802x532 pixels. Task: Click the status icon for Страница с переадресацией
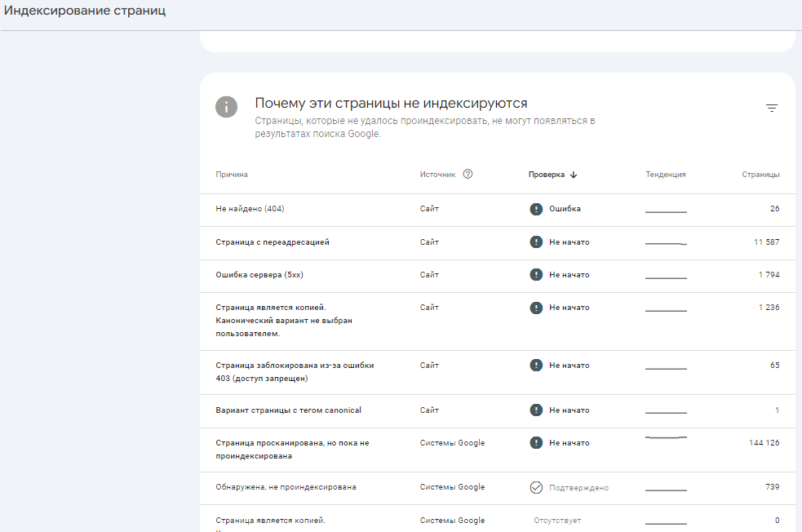pos(535,242)
